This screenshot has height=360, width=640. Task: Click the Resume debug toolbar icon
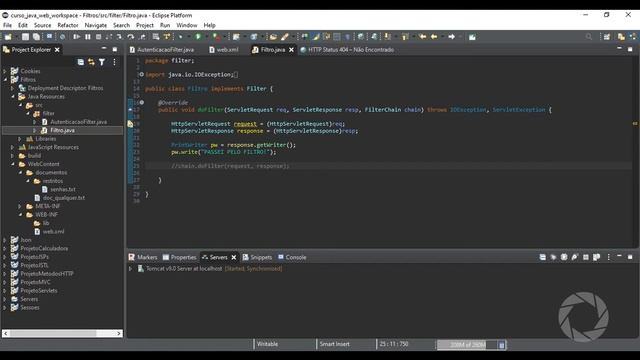click(76, 37)
